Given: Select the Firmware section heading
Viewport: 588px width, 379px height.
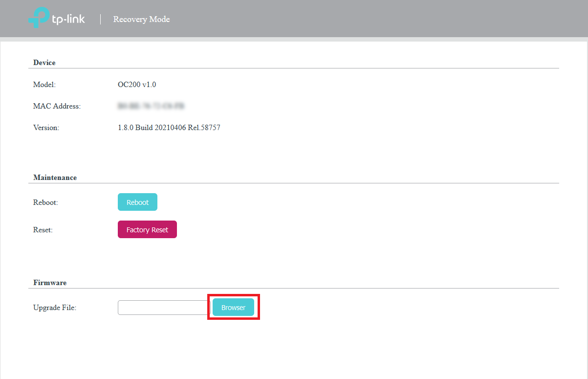Looking at the screenshot, I should point(50,283).
